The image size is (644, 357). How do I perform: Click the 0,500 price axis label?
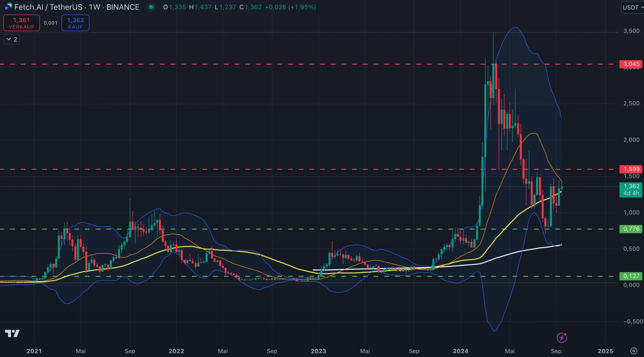(x=631, y=249)
